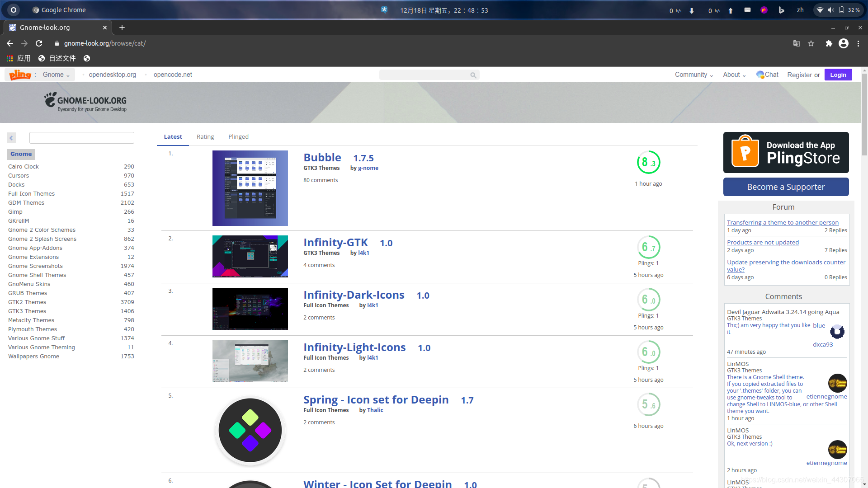The width and height of the screenshot is (868, 488).
Task: Click the Register link
Action: pos(799,75)
